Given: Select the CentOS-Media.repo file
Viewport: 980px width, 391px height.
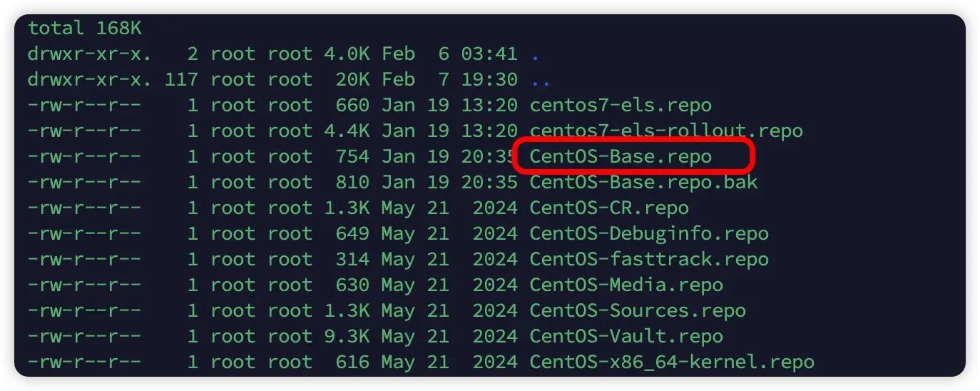Looking at the screenshot, I should pyautogui.click(x=626, y=285).
